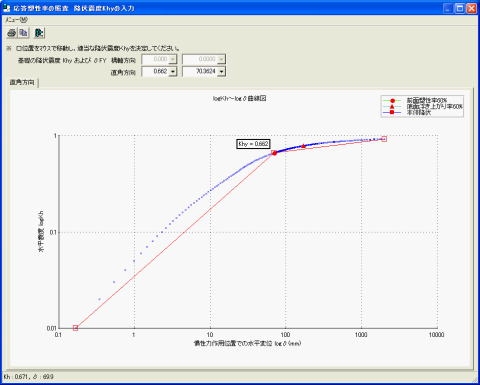Screen dimensions: 480x385
Task: Click the copy icon in the toolbar
Action: coord(23,33)
